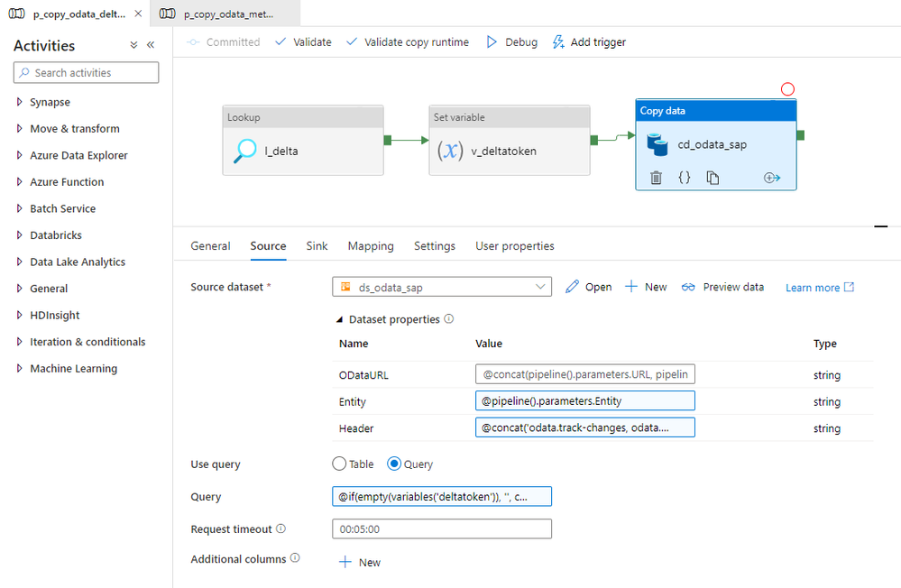Click the Search activities box

(87, 72)
